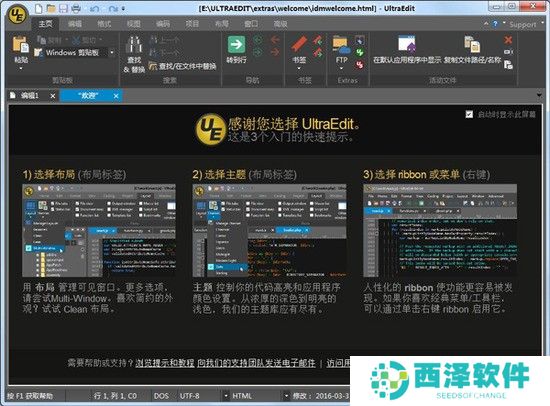Click the blue help question mark icon
The width and height of the screenshot is (550, 406).
point(495,24)
